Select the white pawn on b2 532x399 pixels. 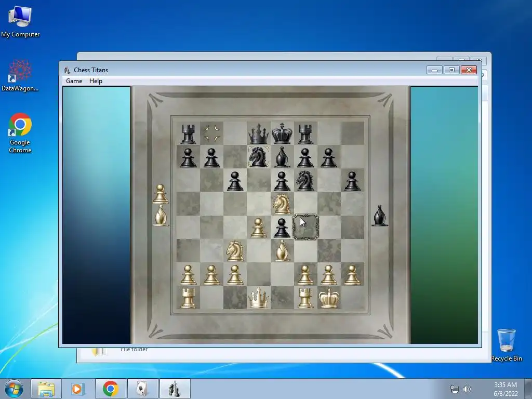(212, 274)
